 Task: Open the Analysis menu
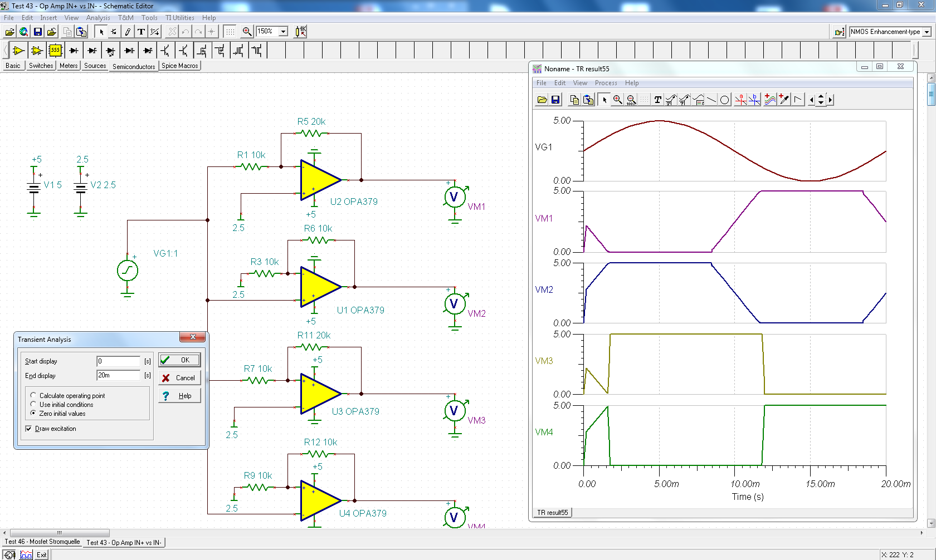(x=97, y=18)
